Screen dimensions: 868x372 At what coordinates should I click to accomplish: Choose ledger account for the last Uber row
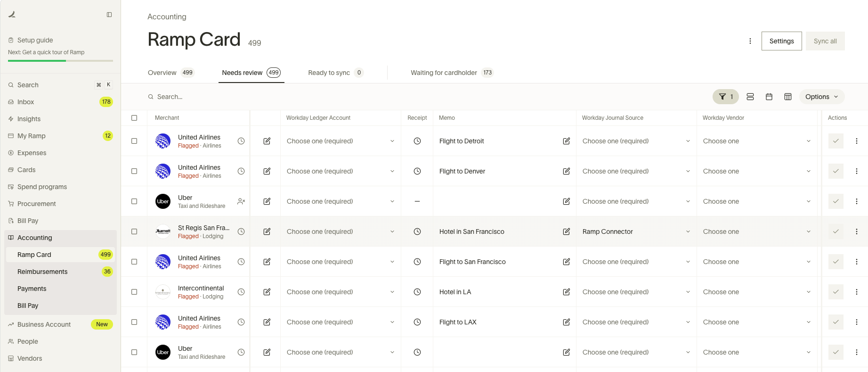pyautogui.click(x=341, y=352)
